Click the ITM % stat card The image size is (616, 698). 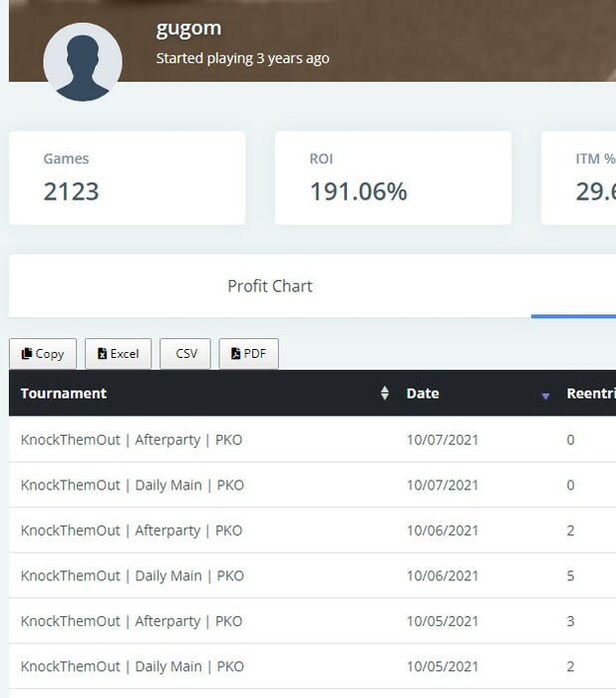tap(579, 177)
